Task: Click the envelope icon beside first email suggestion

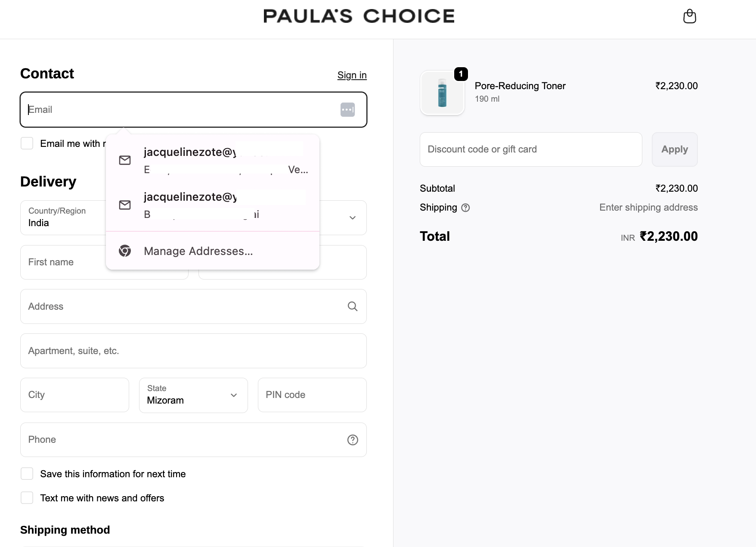Action: pos(124,160)
